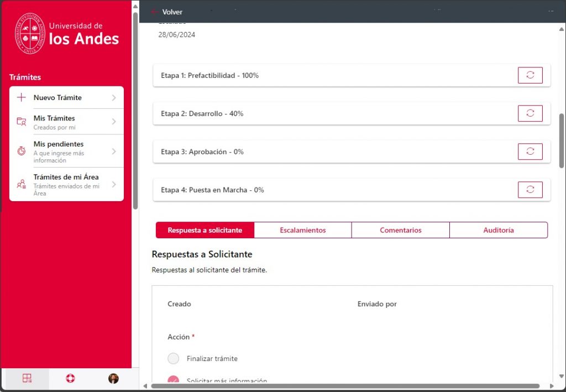This screenshot has height=392, width=566.
Task: Open Trámites de mi Área entry
Action: [x=66, y=185]
